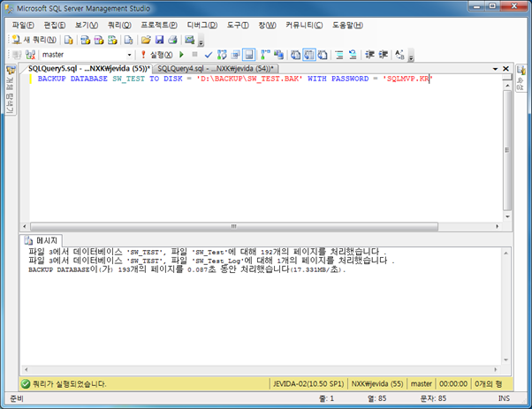The width and height of the screenshot is (532, 409).
Task: Open the 프로젝트(P) menu
Action: click(159, 25)
